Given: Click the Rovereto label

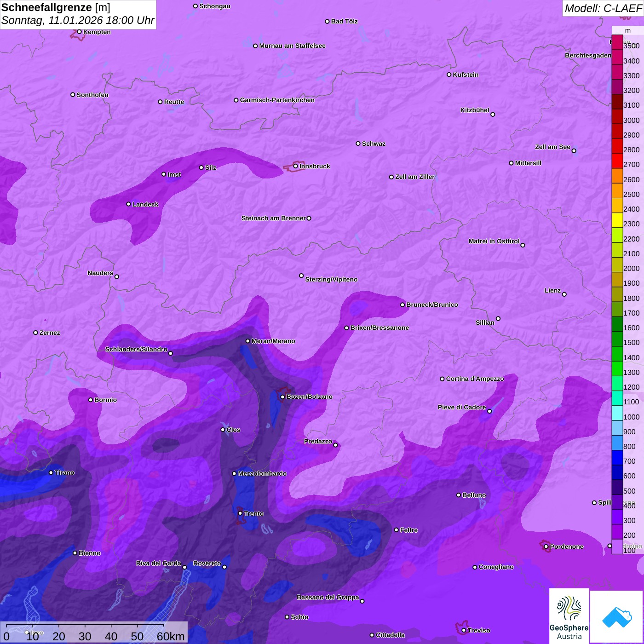Looking at the screenshot, I should tap(207, 563).
